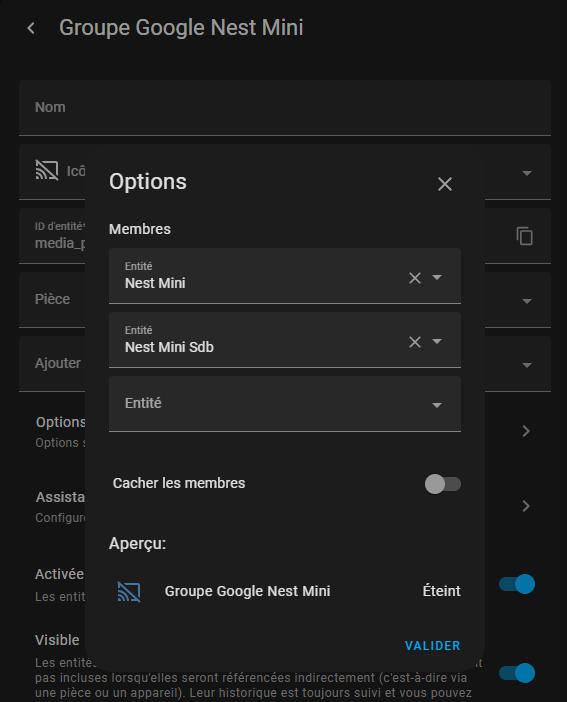The height and width of the screenshot is (702, 567).
Task: Remove the Nest Mini Sdb entity
Action: pyautogui.click(x=415, y=342)
